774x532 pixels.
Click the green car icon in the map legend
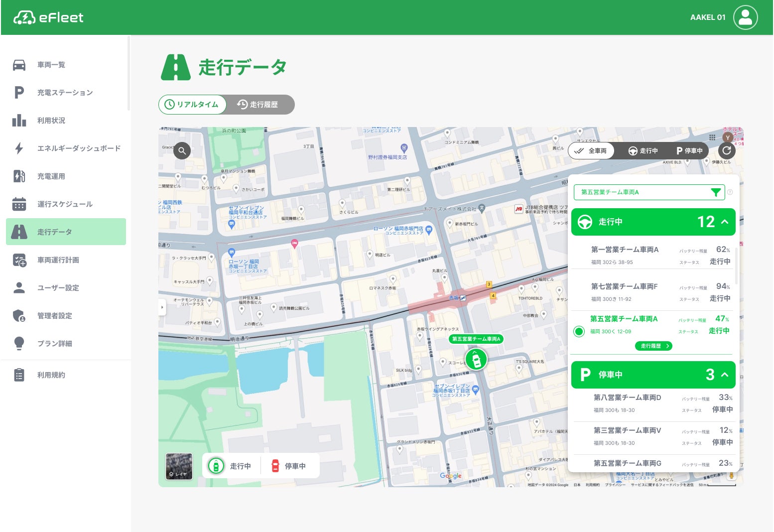[216, 466]
